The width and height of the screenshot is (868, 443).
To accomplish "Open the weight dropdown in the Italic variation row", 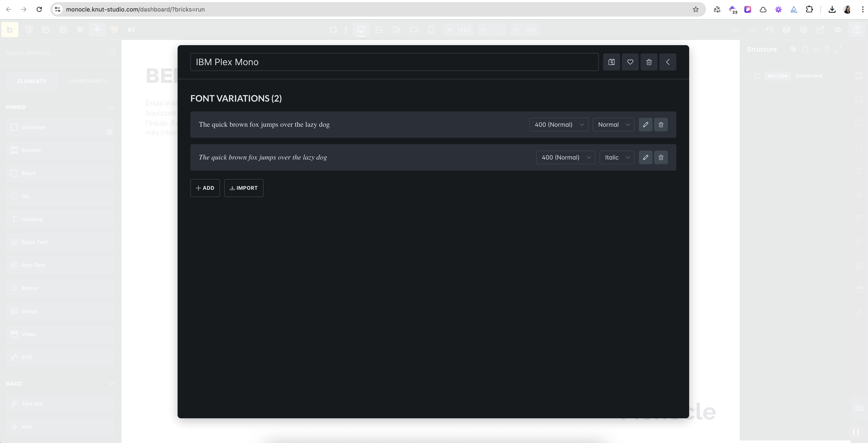I will click(x=566, y=157).
